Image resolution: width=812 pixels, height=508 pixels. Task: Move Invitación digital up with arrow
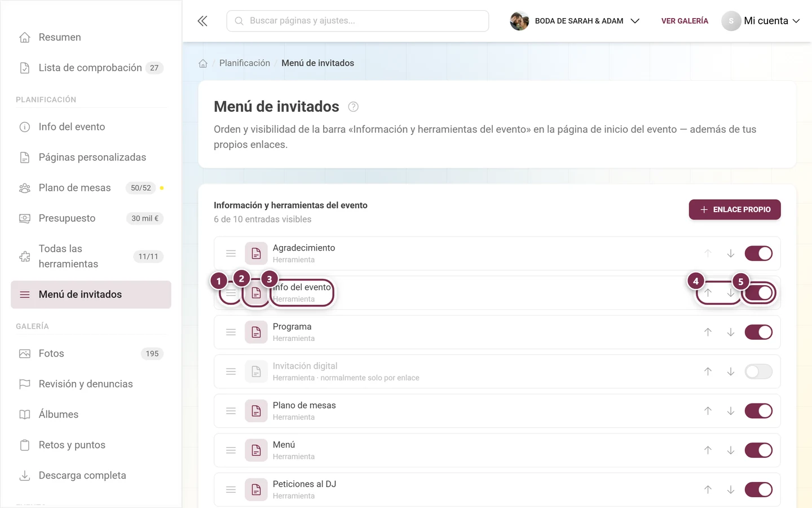pyautogui.click(x=708, y=371)
